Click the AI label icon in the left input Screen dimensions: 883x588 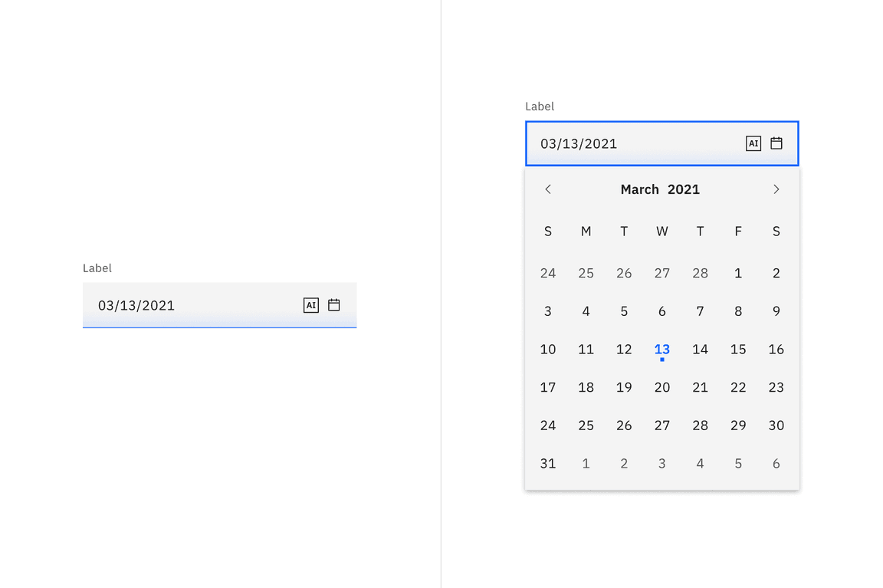[311, 305]
